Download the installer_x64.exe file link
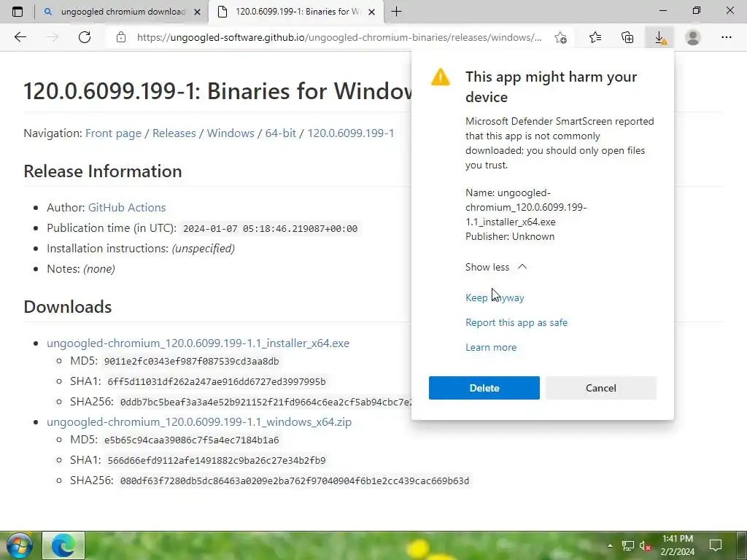Viewport: 747px width, 560px height. (198, 343)
